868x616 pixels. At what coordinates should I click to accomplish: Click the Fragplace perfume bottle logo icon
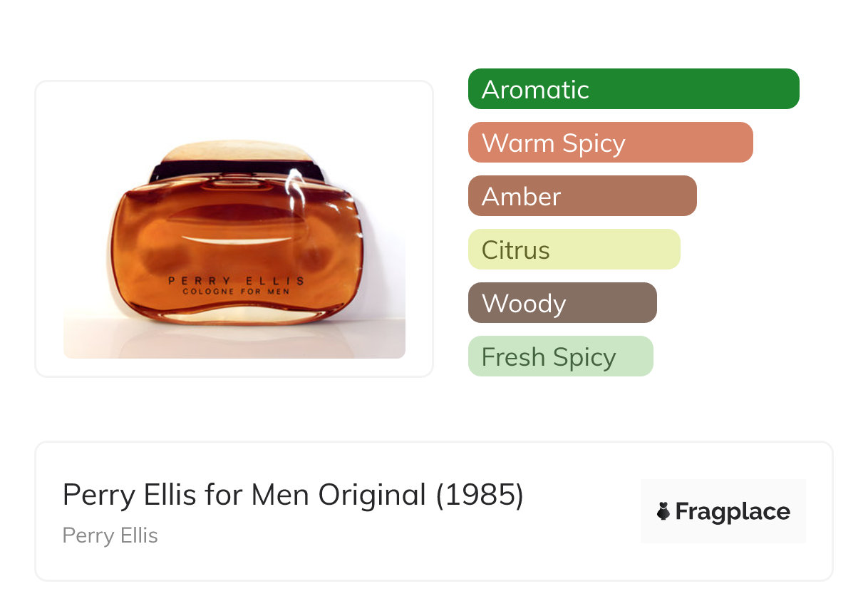[664, 511]
